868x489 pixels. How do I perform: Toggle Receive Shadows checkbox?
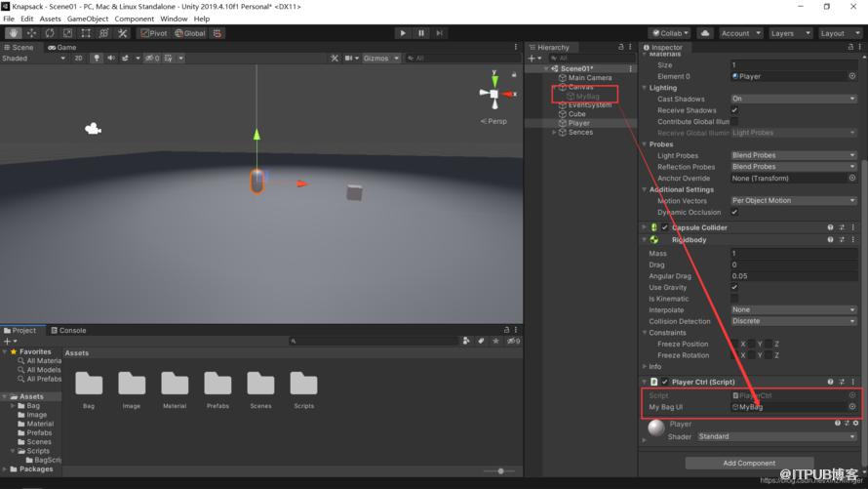click(x=734, y=110)
